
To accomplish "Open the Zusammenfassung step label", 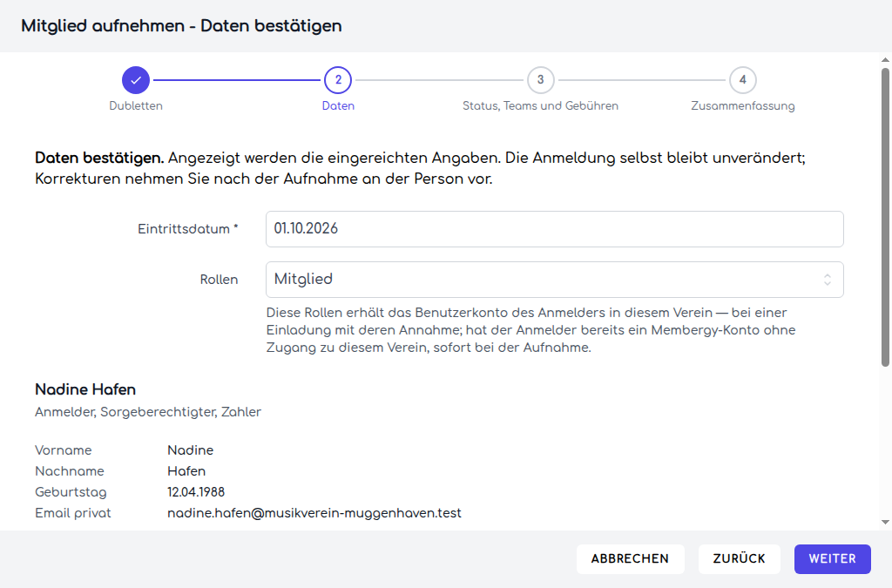I will [742, 105].
